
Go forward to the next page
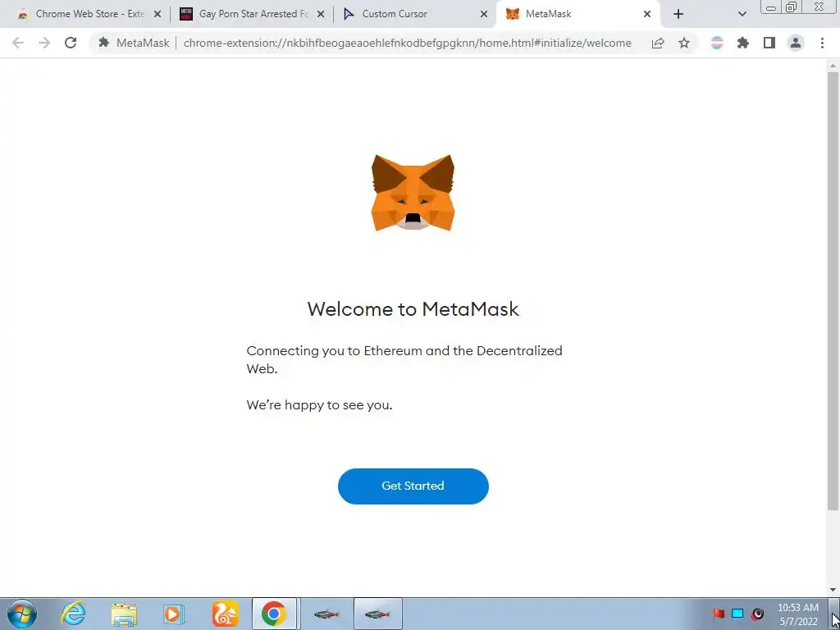click(x=44, y=43)
